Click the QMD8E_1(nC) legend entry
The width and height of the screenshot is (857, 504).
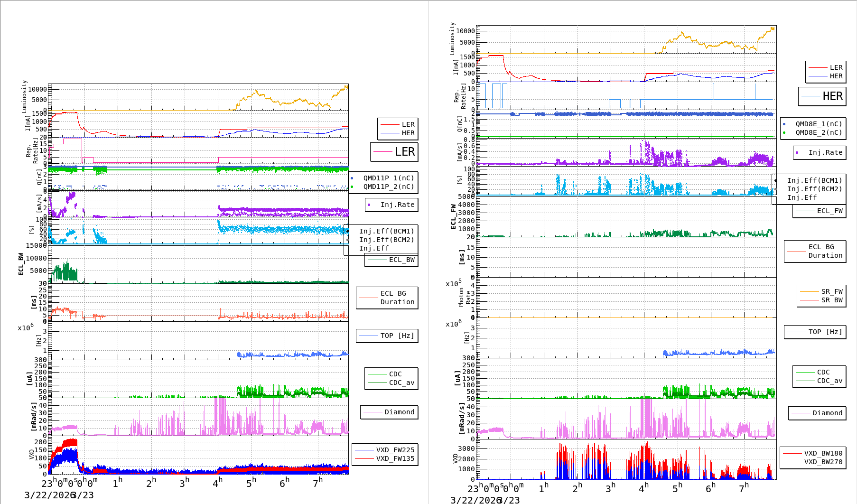click(818, 124)
